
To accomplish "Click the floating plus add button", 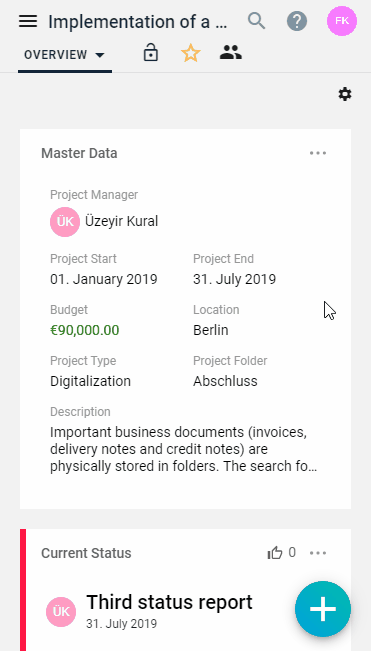I will tap(323, 609).
